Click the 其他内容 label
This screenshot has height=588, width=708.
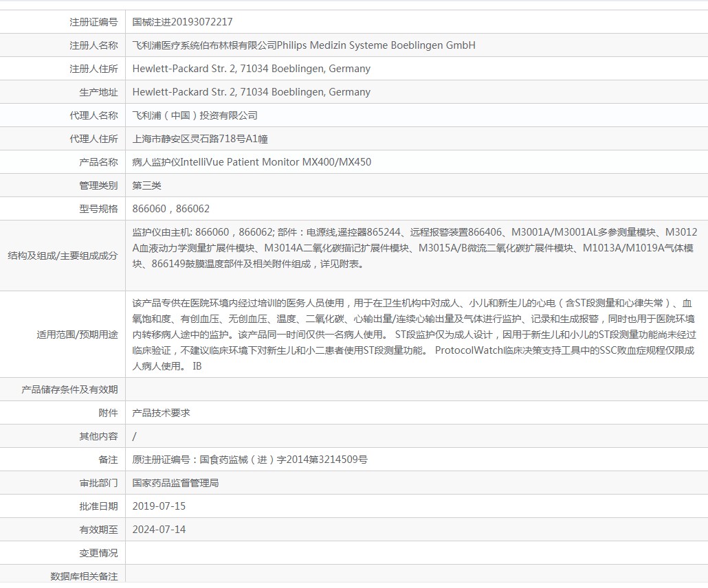coord(98,436)
